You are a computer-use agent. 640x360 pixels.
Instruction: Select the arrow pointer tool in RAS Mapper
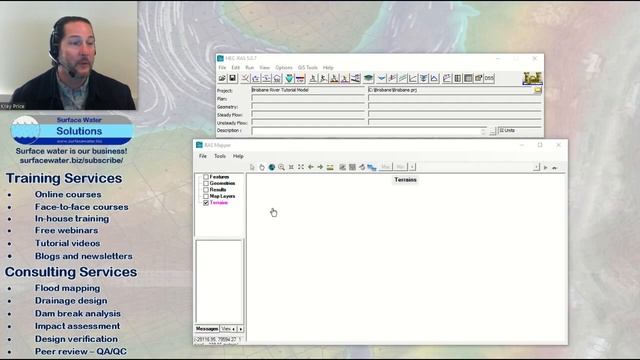252,167
